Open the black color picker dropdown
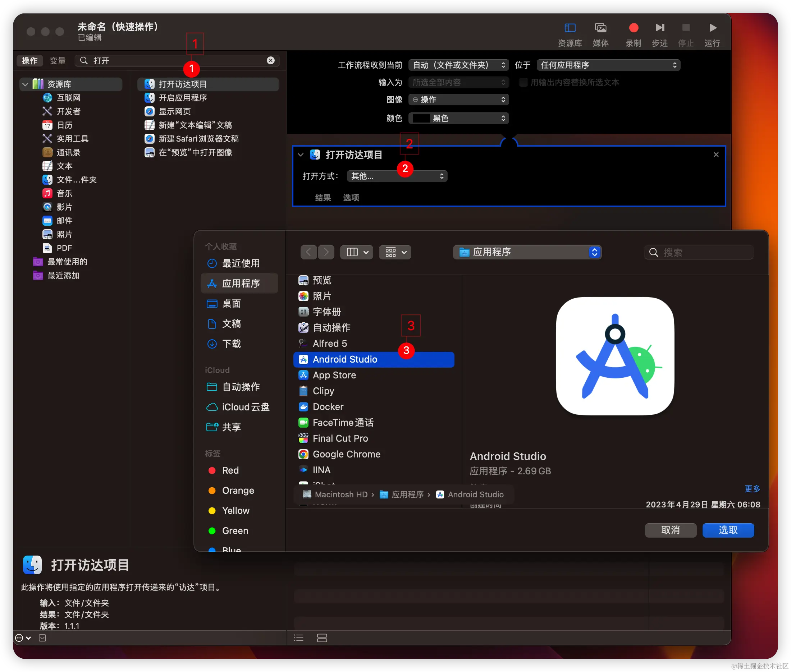The width and height of the screenshot is (791, 672). click(x=458, y=118)
